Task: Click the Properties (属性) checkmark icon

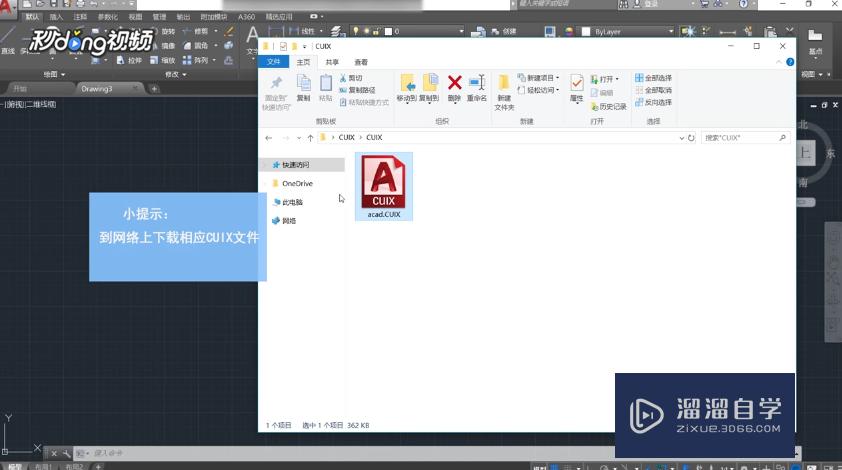Action: click(576, 83)
